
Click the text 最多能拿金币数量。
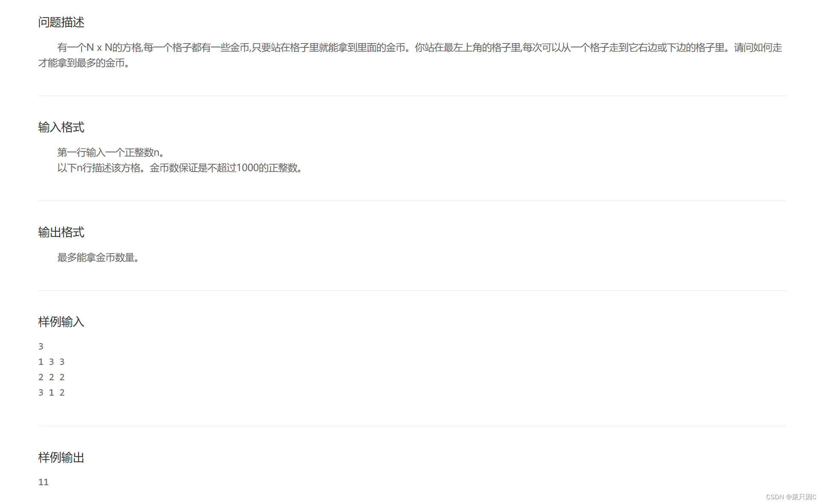tap(98, 257)
